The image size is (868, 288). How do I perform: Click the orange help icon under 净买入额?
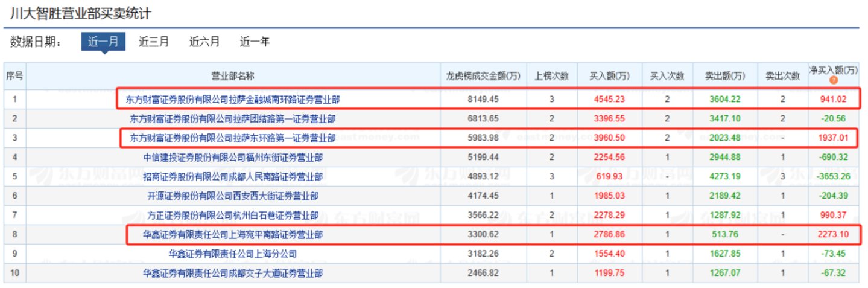tap(833, 80)
